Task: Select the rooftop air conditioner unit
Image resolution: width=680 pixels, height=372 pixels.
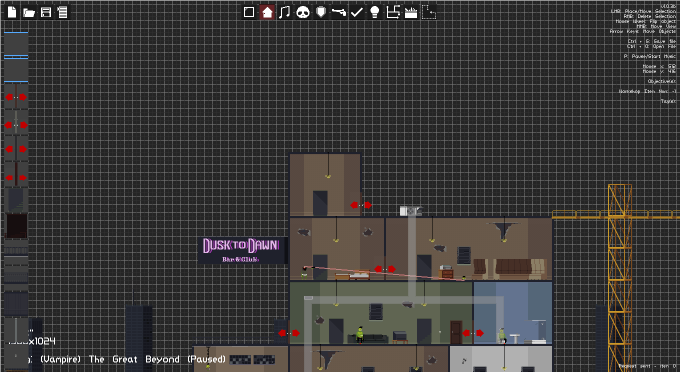Action: pos(410,211)
